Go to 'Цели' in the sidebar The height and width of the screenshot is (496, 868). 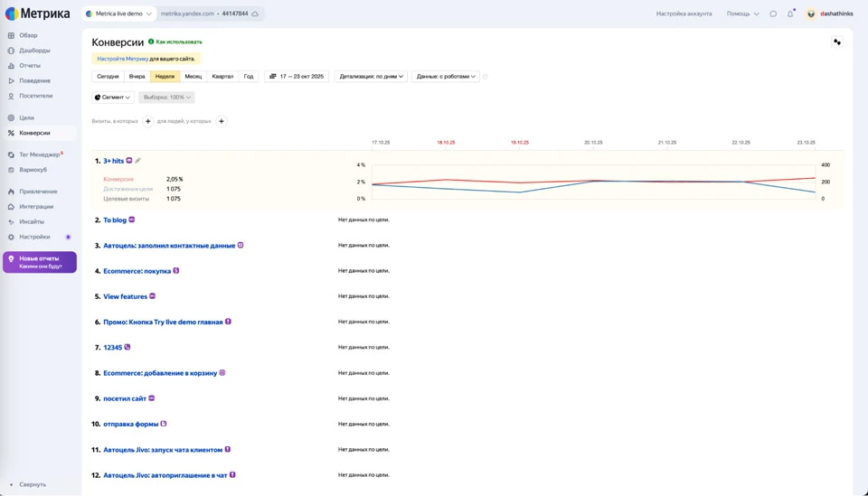[27, 117]
